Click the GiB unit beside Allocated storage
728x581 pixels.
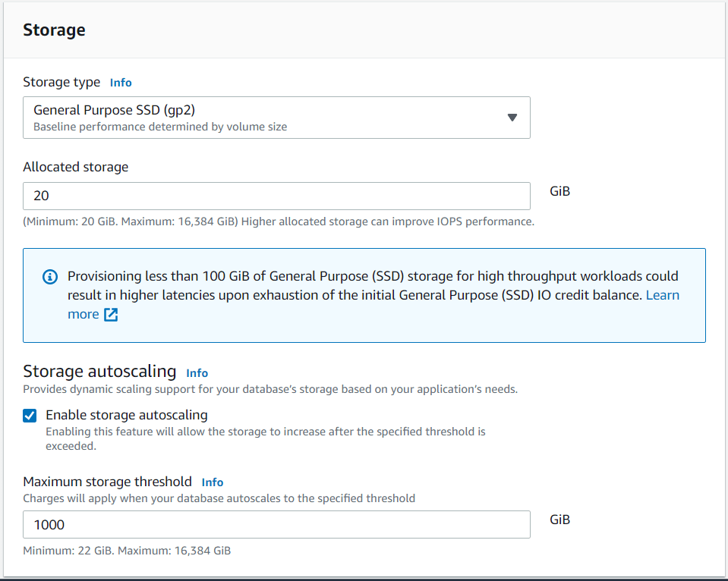559,191
